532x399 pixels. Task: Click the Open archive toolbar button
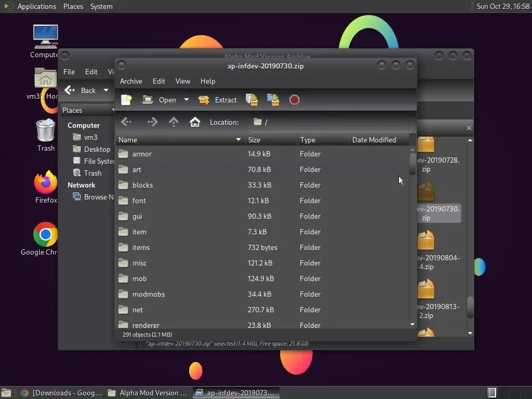coord(159,100)
